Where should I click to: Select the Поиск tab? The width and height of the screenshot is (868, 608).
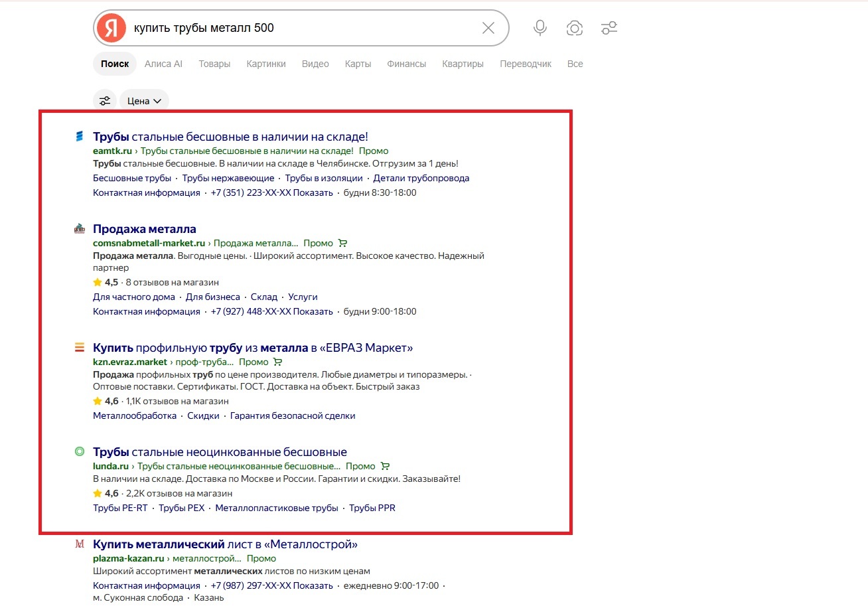115,64
